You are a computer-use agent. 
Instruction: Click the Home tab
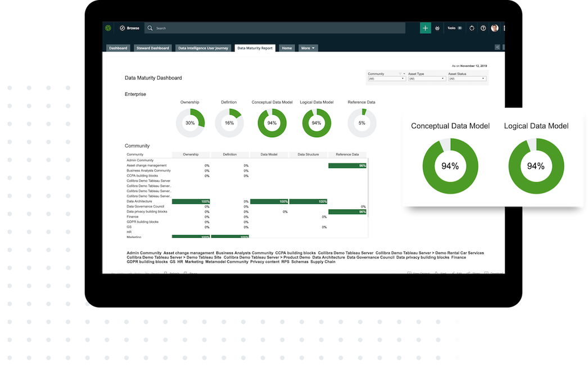287,48
